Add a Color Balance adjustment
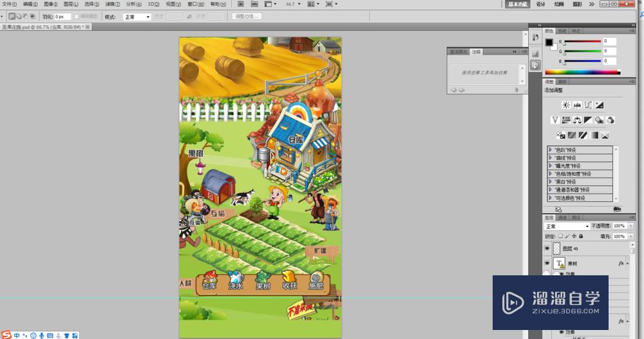Viewport: 644px width, 339px height. [x=577, y=120]
